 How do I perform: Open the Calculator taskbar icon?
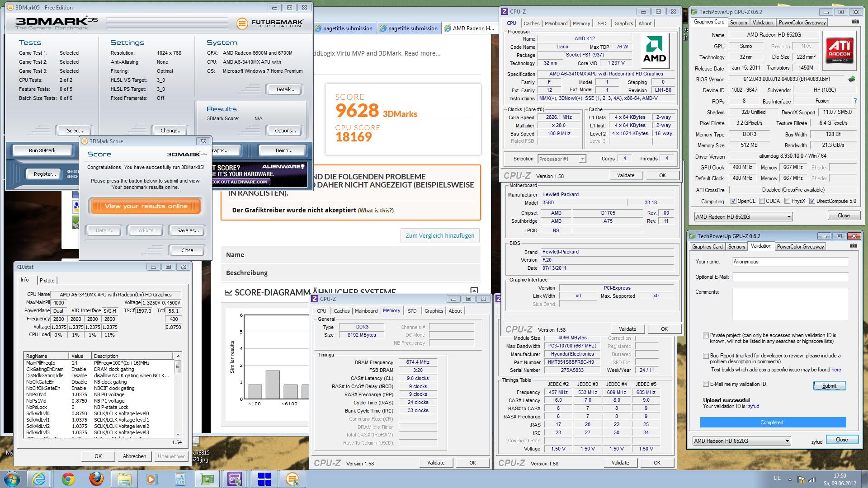[179, 479]
